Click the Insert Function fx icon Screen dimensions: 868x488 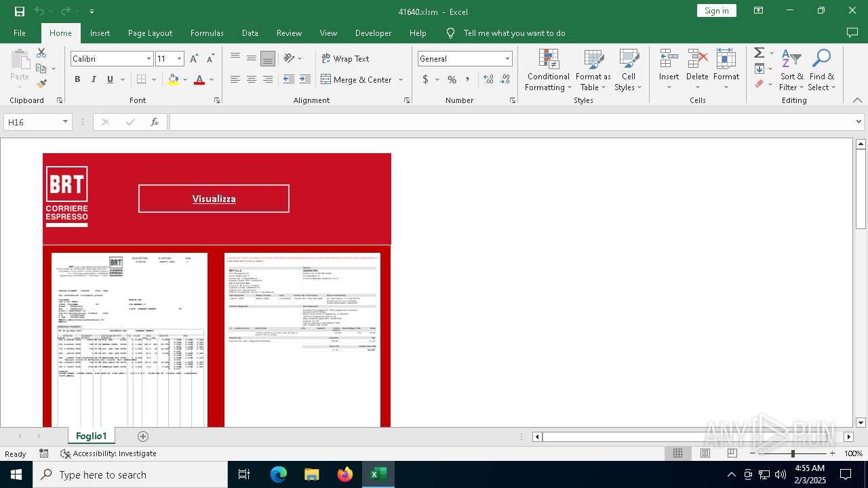tap(155, 122)
